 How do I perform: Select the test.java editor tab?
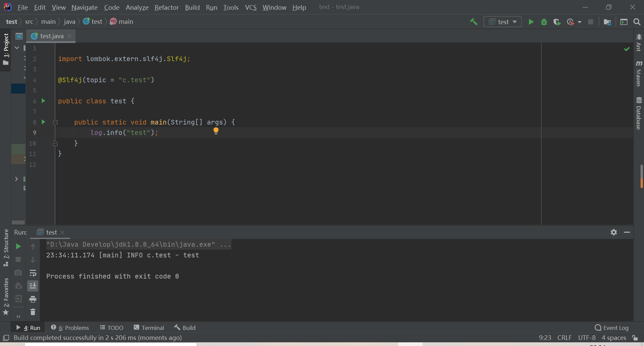pyautogui.click(x=51, y=36)
